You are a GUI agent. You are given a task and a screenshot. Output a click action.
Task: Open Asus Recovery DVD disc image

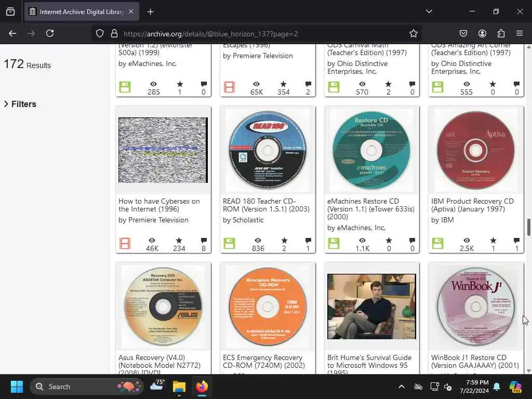163,307
